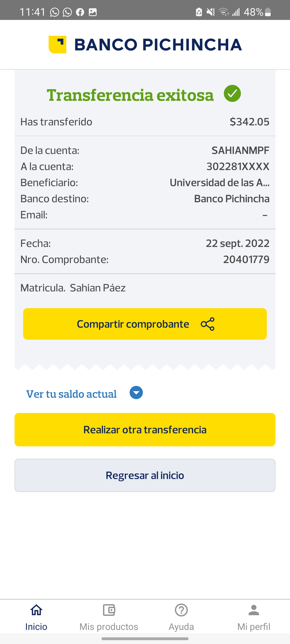Tap the battery indicator in the status bar

[268, 12]
